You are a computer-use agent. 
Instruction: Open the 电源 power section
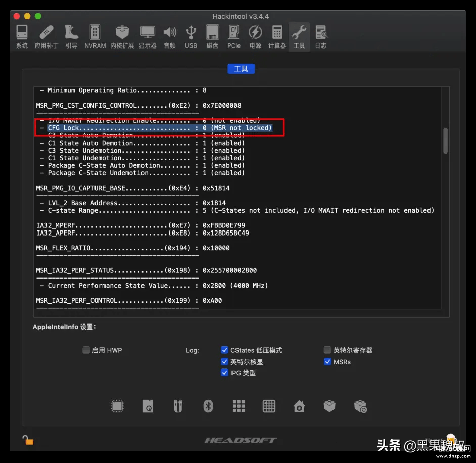click(x=255, y=36)
